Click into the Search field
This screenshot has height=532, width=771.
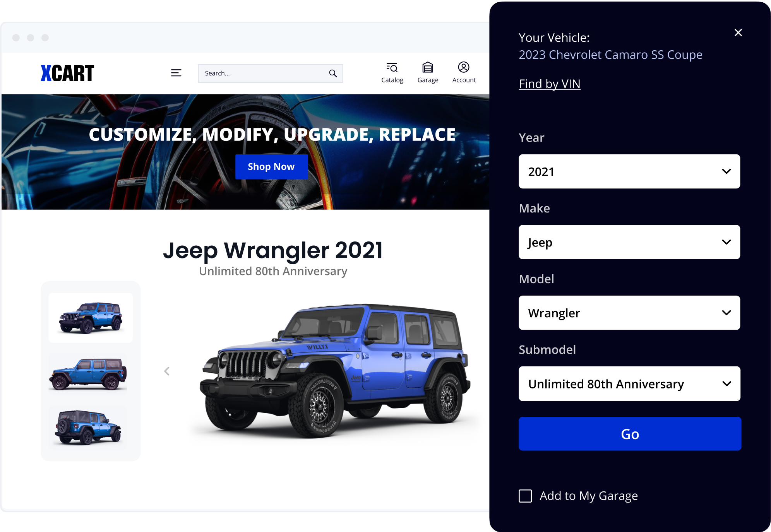pos(270,73)
